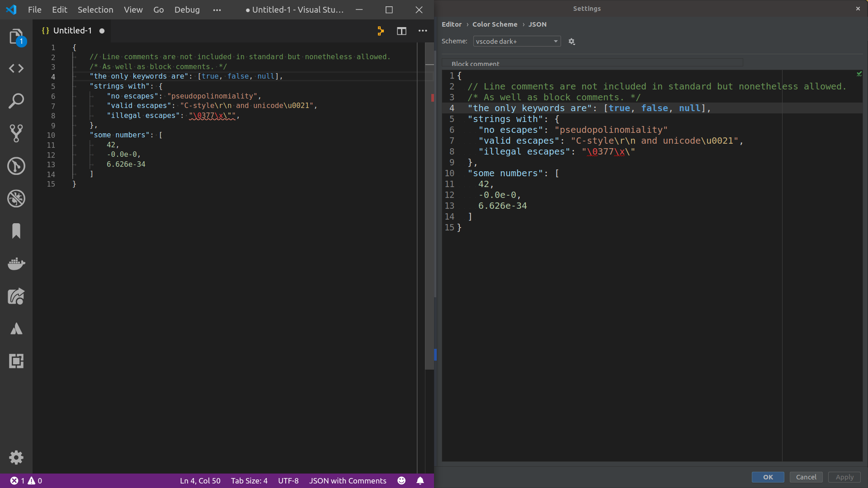This screenshot has height=488, width=868.
Task: Open the Bookmarks view icon
Action: click(16, 231)
